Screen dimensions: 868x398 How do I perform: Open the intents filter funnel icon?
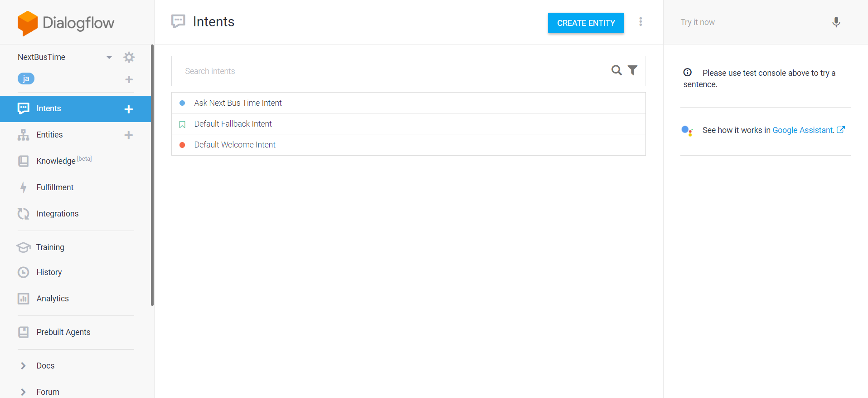[x=633, y=70]
